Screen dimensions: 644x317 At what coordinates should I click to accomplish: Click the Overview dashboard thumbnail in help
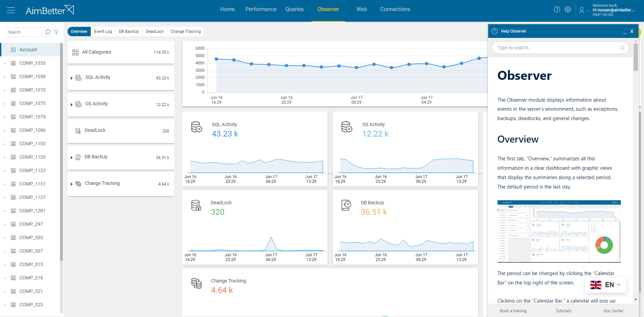tap(559, 231)
